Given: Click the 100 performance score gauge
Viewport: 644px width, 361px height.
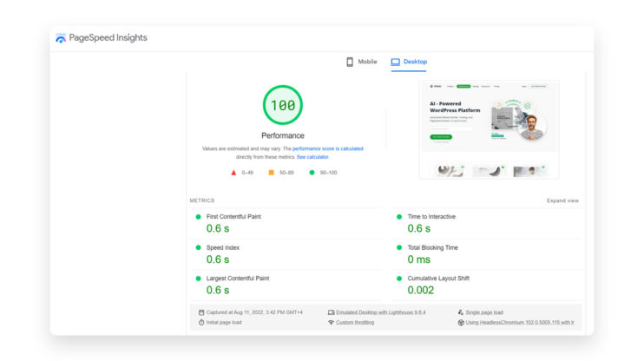Looking at the screenshot, I should [283, 105].
